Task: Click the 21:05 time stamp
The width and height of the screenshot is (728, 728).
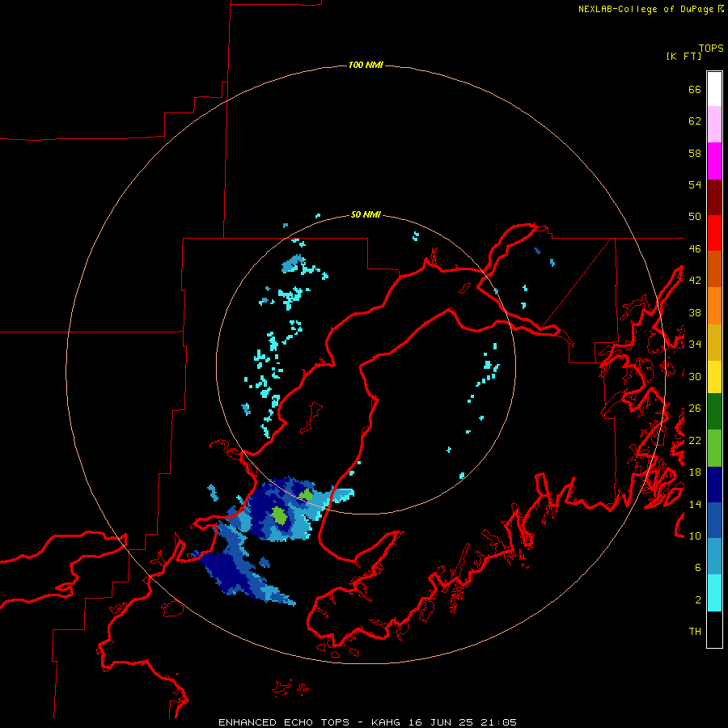Action: pyautogui.click(x=497, y=722)
